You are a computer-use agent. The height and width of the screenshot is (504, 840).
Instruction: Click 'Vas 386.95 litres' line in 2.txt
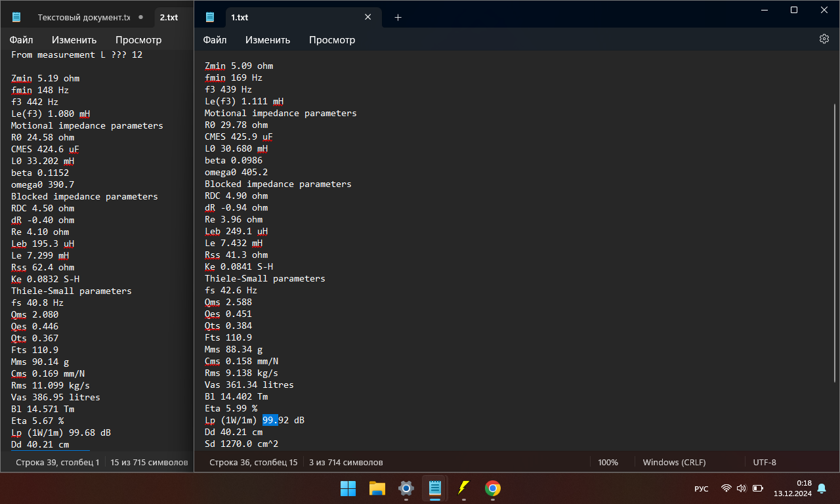[x=56, y=397]
